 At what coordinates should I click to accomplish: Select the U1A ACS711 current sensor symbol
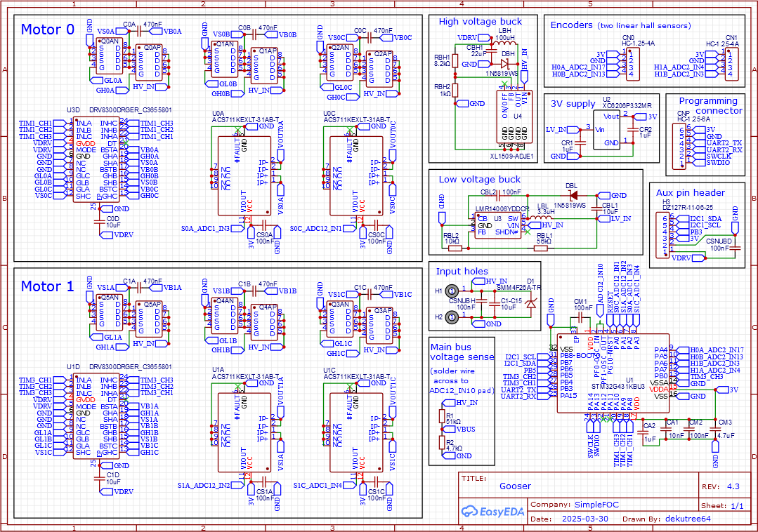(x=244, y=432)
